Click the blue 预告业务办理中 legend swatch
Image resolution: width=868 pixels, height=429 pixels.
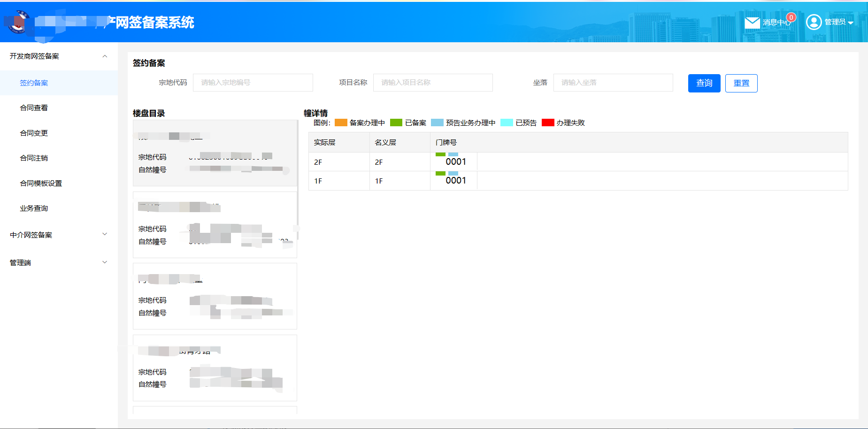pyautogui.click(x=437, y=123)
